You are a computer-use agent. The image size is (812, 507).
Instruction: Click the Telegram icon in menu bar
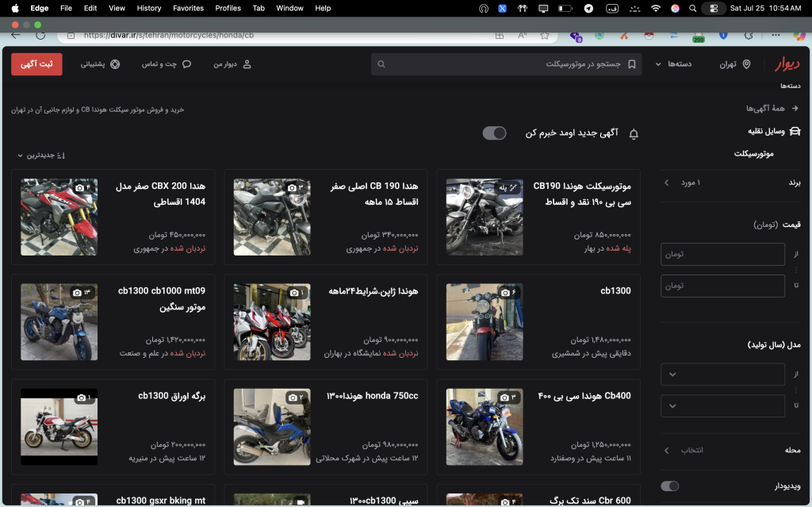(588, 8)
